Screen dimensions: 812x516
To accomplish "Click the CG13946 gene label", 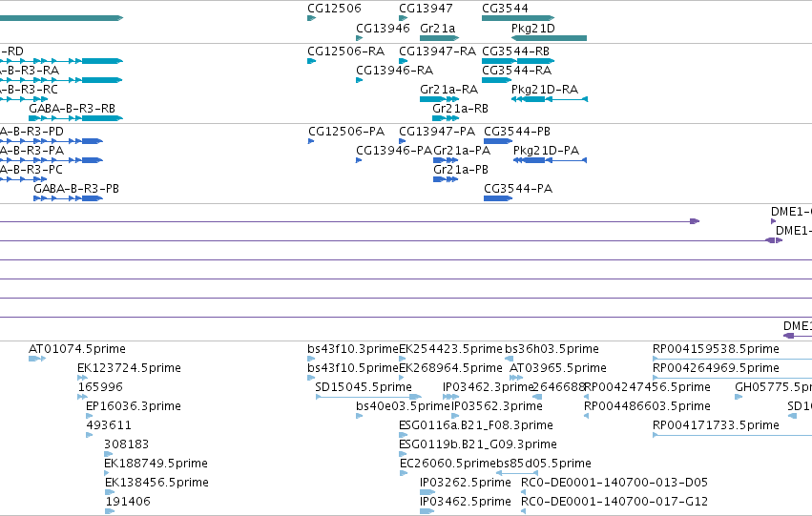I will [x=383, y=28].
